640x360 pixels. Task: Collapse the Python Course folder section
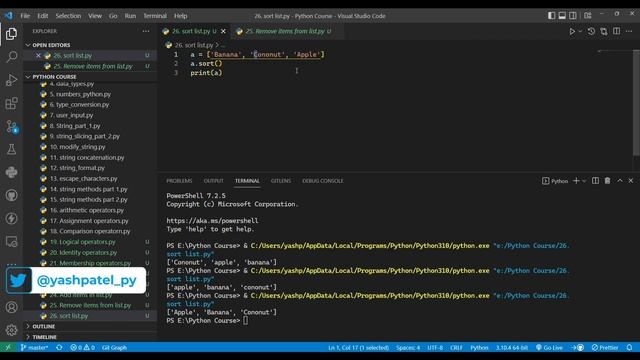click(54, 77)
